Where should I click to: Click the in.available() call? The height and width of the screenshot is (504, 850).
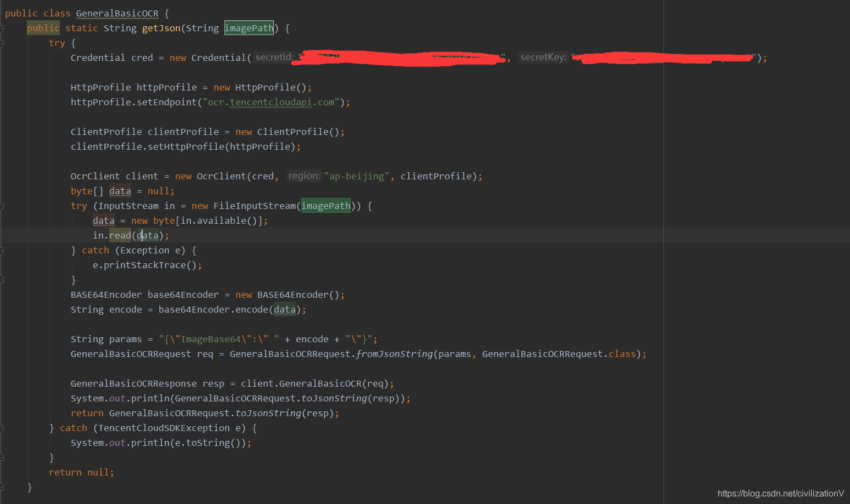(x=219, y=221)
